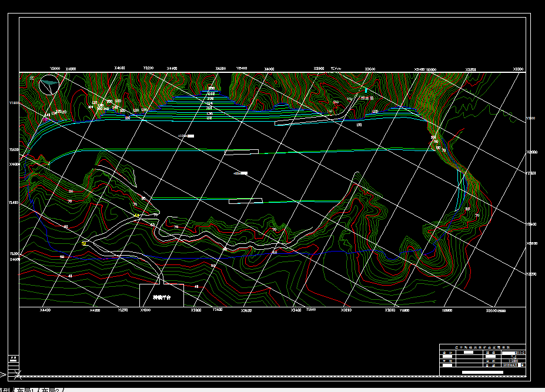Click the X3600 label on bottom border

coord(246,310)
